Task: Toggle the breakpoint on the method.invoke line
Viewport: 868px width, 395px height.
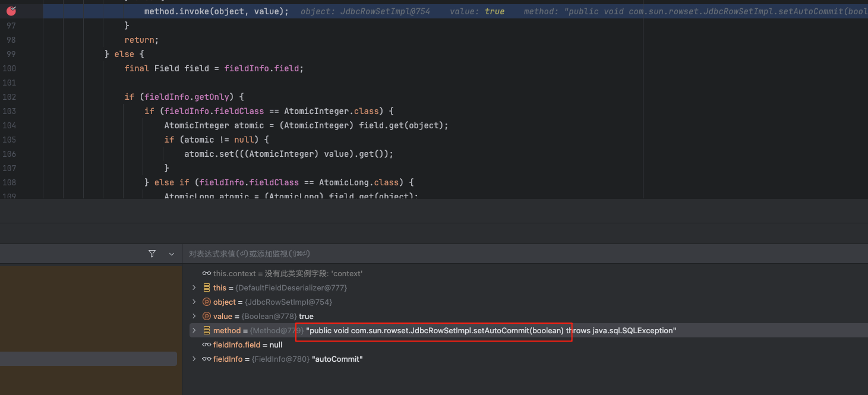Action: [x=11, y=11]
